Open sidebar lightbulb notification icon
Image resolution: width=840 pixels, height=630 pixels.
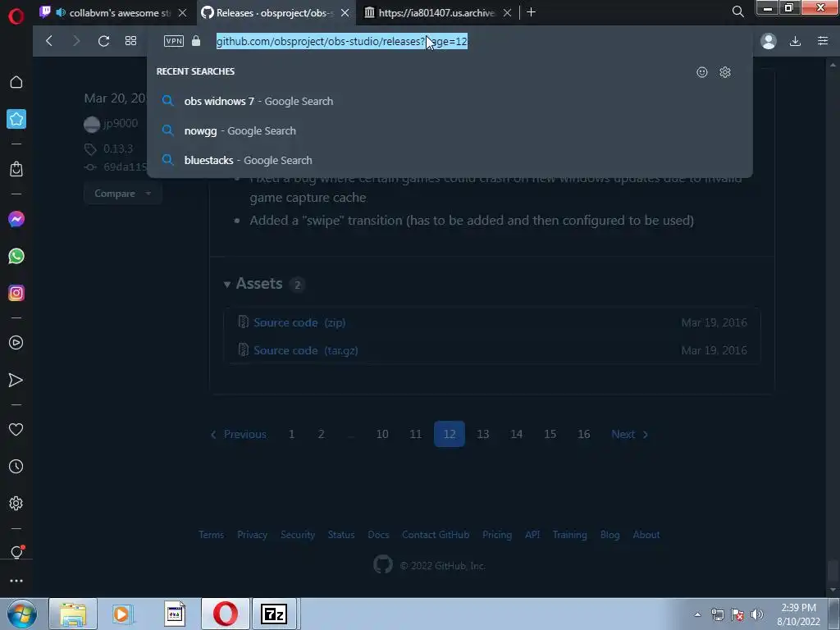click(x=16, y=552)
